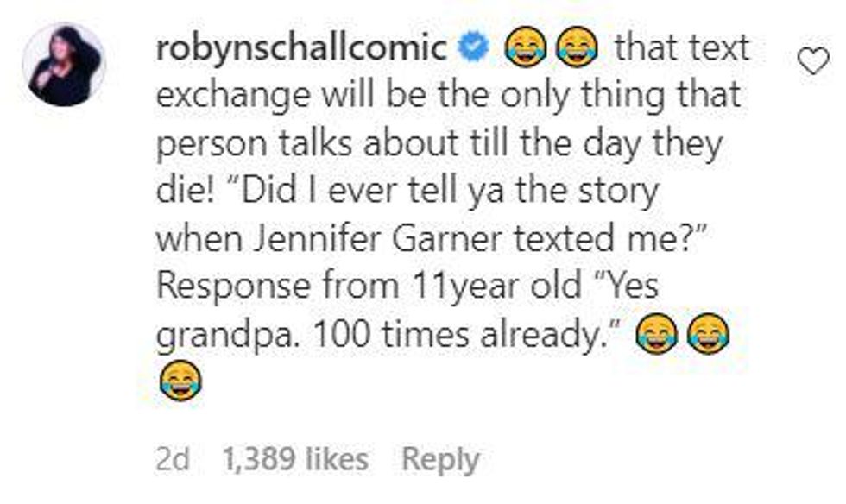The height and width of the screenshot is (504, 846).
Task: View the 1,389 likes list
Action: [295, 460]
